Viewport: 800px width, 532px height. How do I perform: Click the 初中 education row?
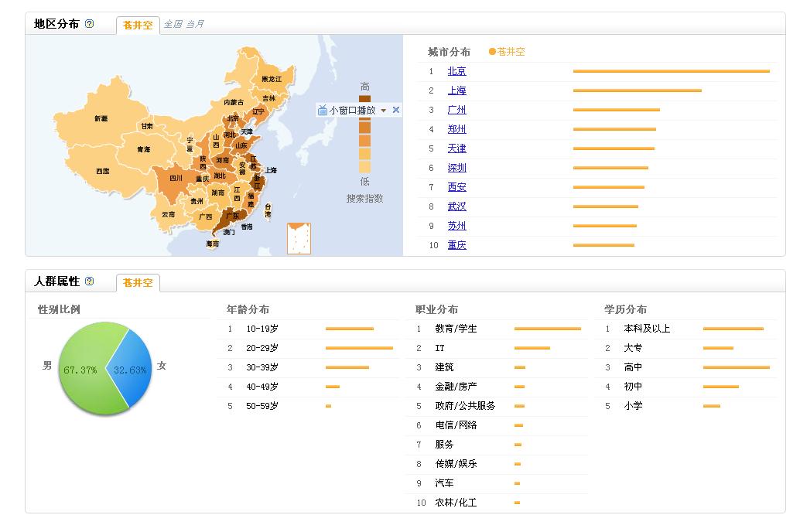686,387
